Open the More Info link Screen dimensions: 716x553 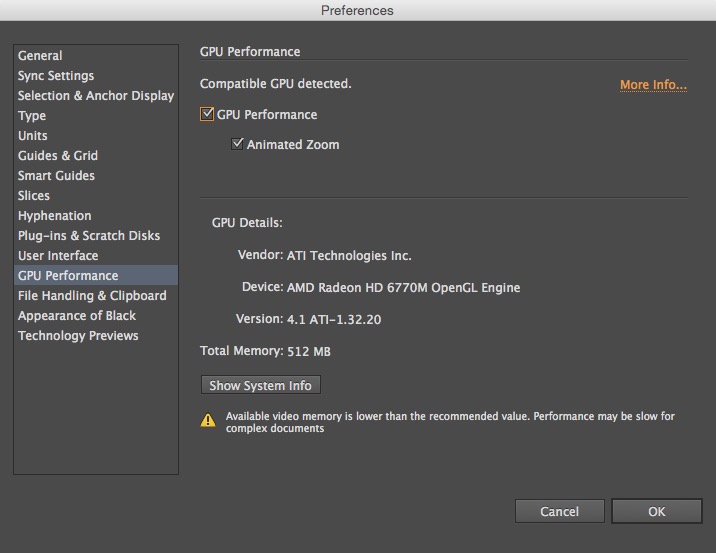click(653, 85)
